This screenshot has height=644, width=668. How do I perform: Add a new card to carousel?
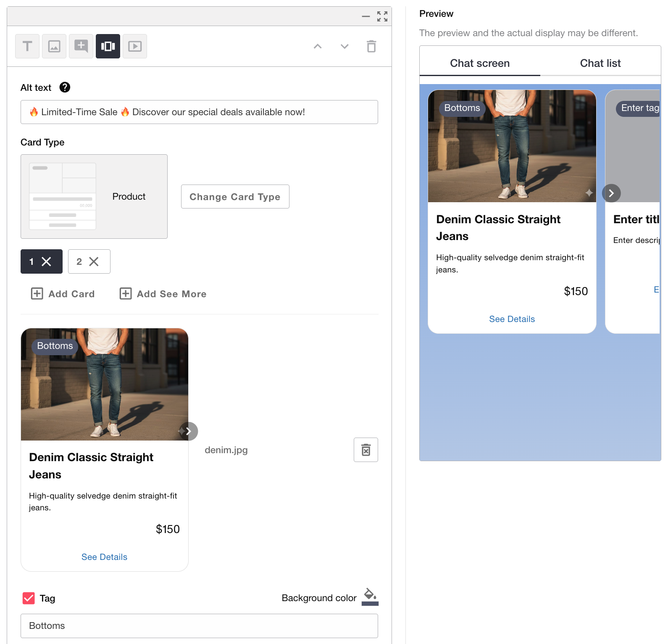63,294
